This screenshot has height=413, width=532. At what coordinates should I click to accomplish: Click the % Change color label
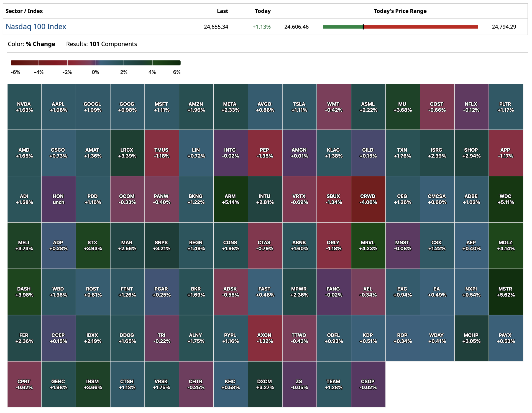[40, 44]
